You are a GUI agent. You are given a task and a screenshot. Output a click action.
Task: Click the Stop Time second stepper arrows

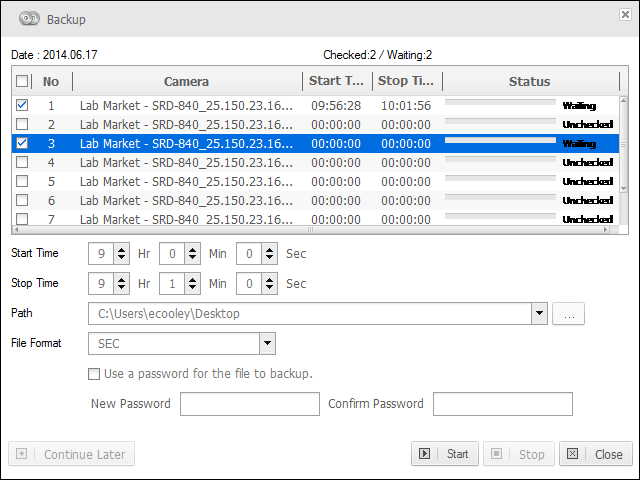coord(269,283)
